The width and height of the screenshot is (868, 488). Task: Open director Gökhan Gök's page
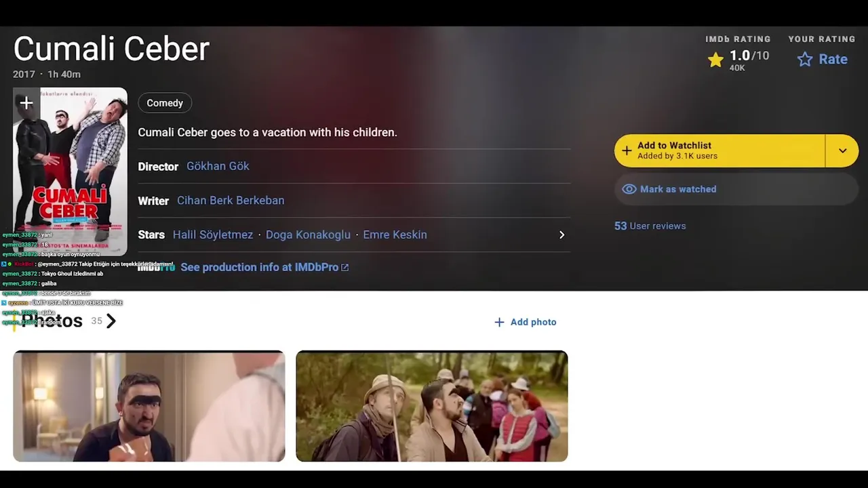point(218,166)
